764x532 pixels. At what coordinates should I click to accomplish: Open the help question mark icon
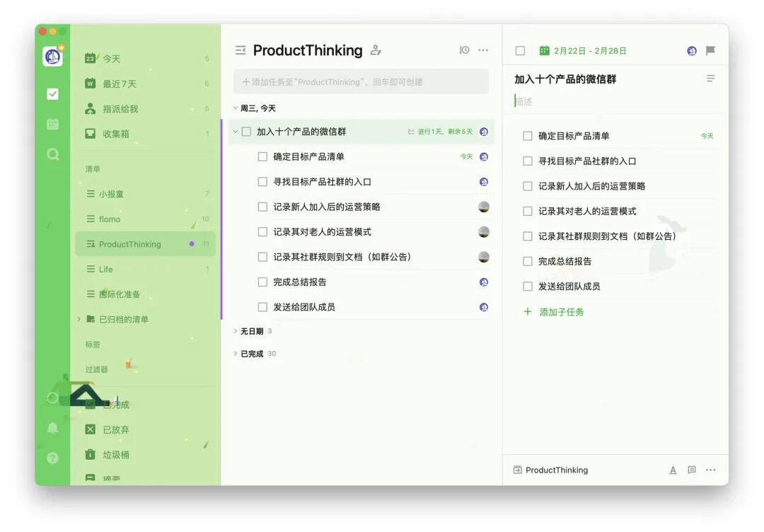[52, 458]
